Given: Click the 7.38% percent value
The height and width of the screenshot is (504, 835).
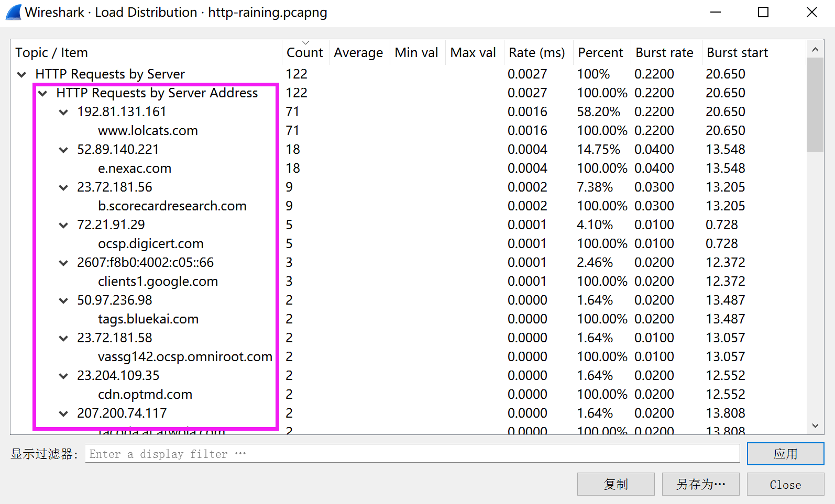Looking at the screenshot, I should [x=595, y=187].
